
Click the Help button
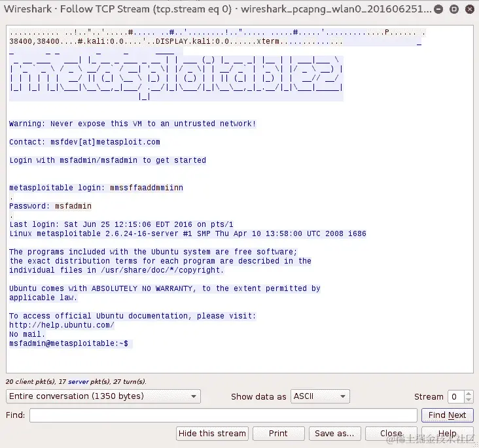447,434
